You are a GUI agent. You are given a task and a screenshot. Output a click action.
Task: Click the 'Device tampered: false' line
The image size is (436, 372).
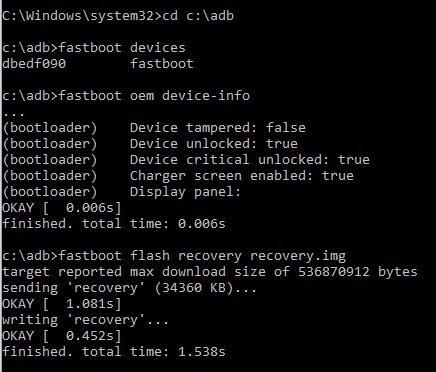click(x=218, y=128)
